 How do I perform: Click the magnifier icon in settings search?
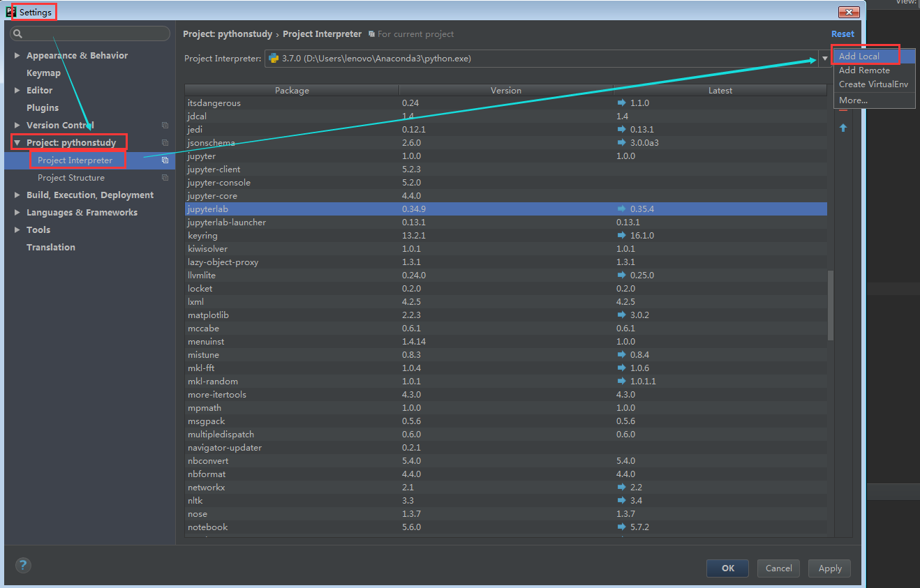(x=17, y=33)
